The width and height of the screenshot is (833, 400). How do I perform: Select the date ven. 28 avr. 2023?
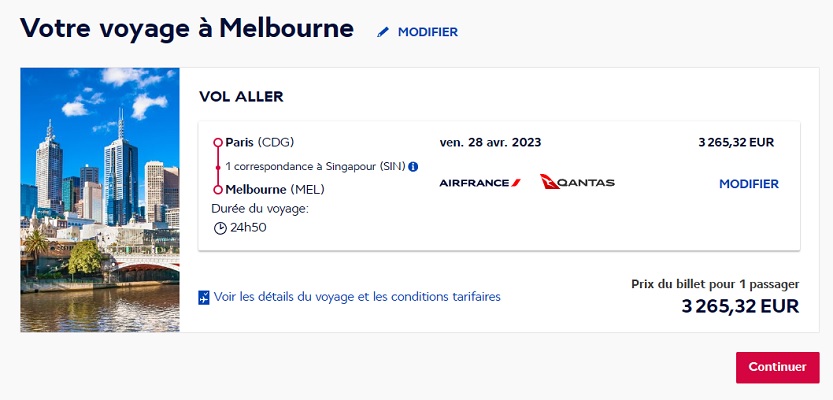pyautogui.click(x=488, y=142)
